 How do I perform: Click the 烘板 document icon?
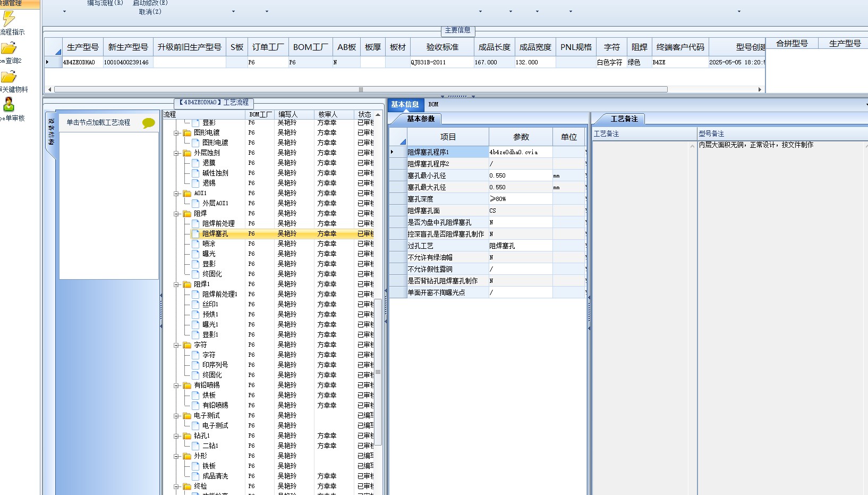195,396
